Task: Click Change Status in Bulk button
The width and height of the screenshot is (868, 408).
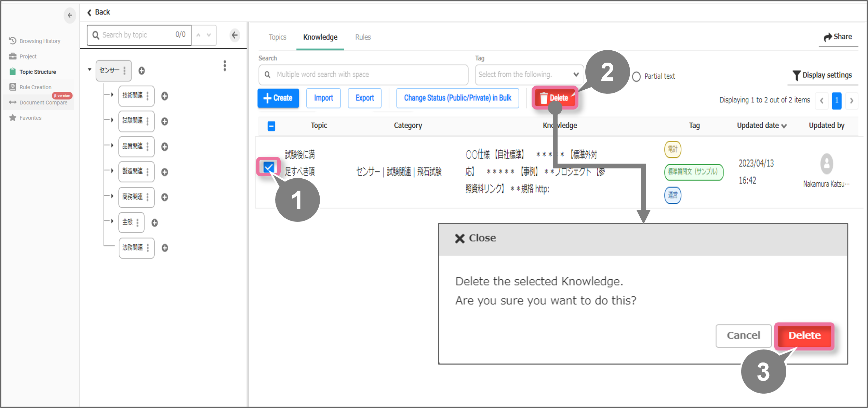Action: pyautogui.click(x=457, y=98)
